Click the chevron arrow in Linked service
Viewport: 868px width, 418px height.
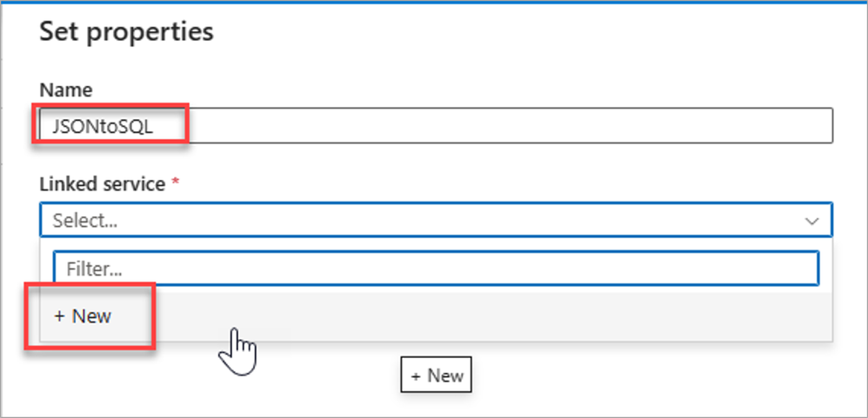pyautogui.click(x=812, y=222)
